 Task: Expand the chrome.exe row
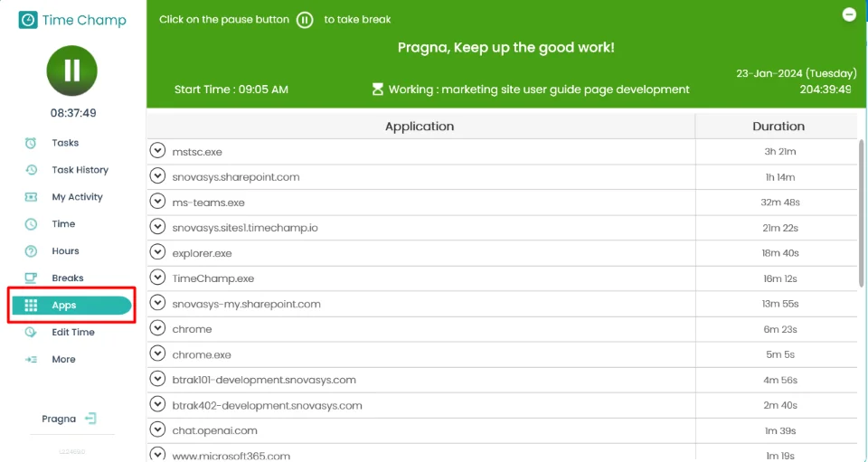tap(157, 354)
